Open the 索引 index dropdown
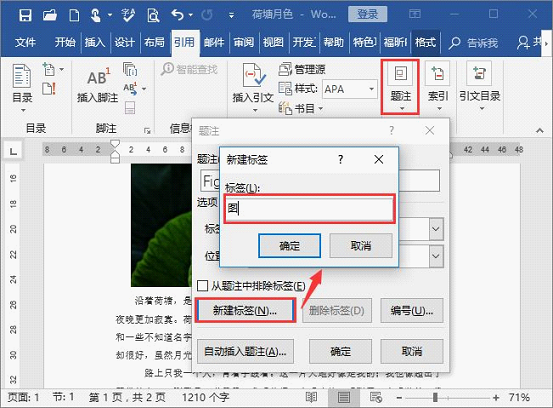This screenshot has height=408, width=553. pyautogui.click(x=438, y=87)
